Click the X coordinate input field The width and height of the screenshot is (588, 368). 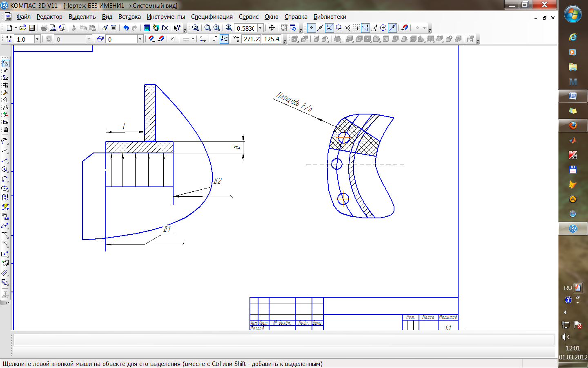251,39
